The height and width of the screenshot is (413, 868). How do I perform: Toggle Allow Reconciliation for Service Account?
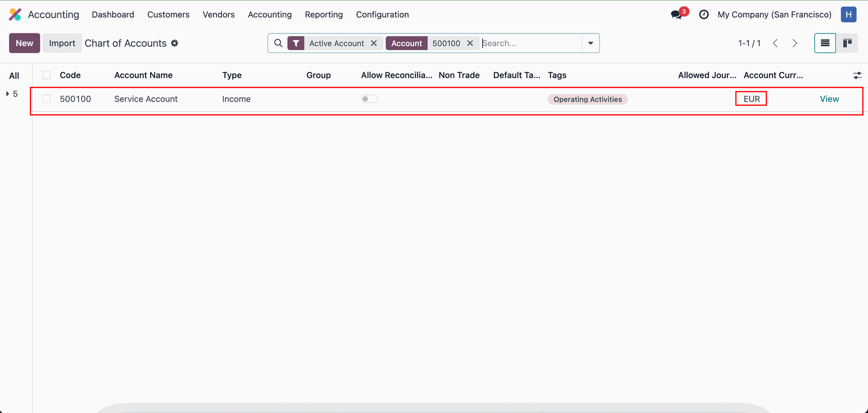point(369,99)
